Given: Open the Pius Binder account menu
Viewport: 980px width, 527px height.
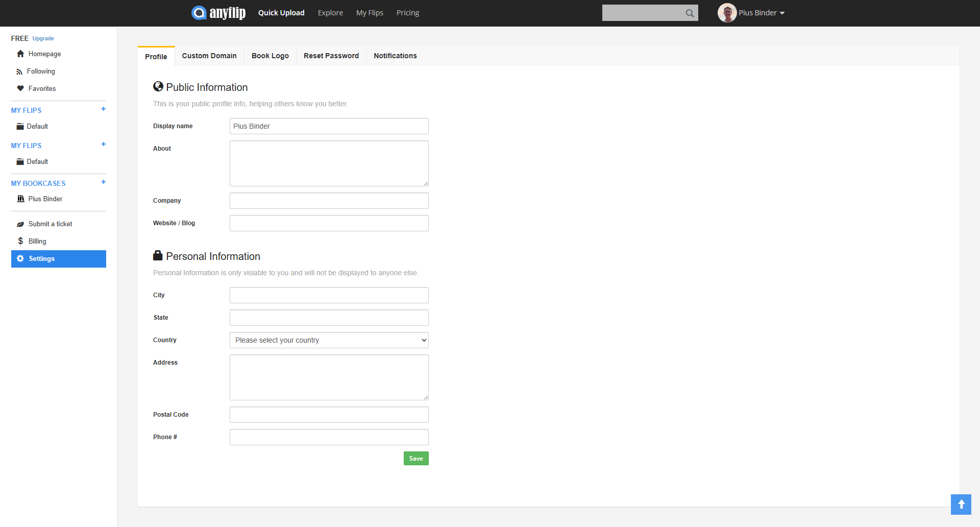Looking at the screenshot, I should click(x=761, y=13).
